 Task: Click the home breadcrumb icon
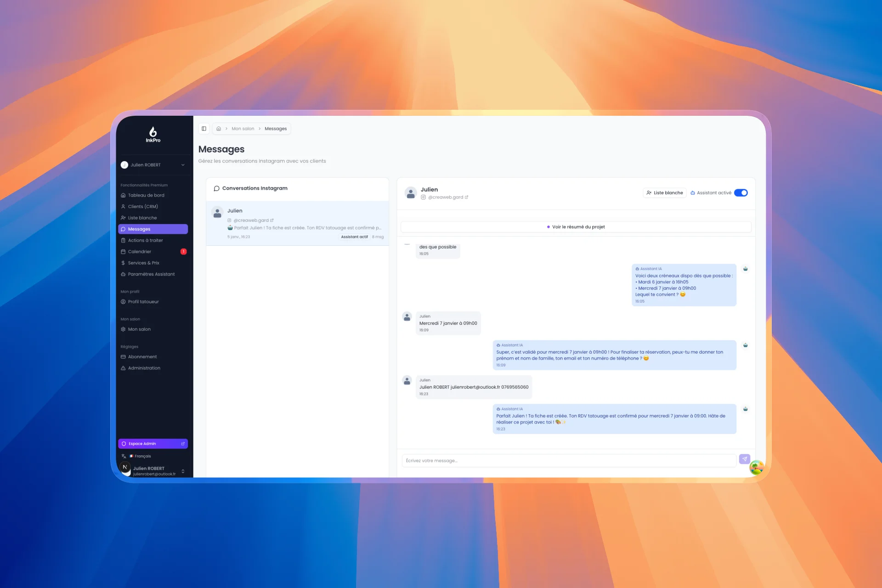pos(219,129)
